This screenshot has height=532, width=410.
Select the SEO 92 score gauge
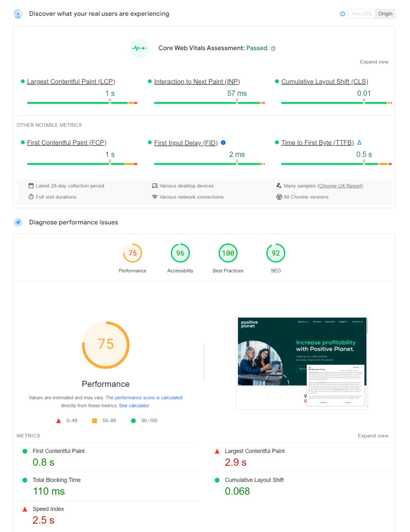click(x=276, y=253)
